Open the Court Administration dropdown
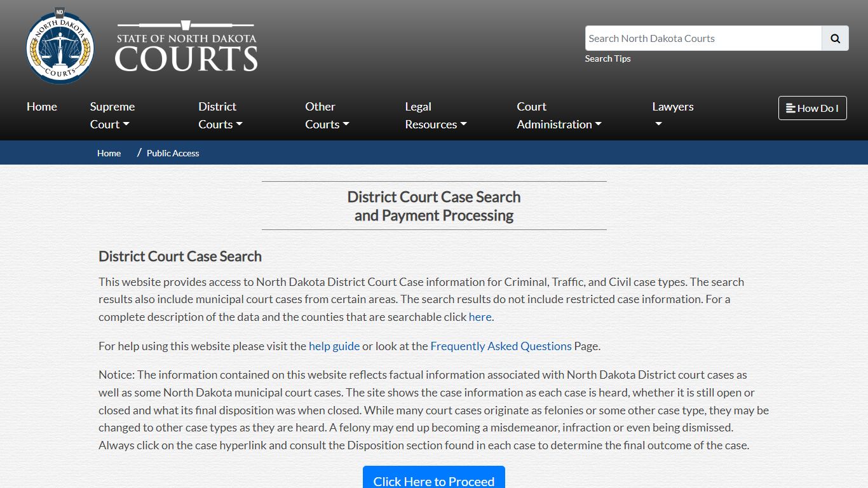Image resolution: width=868 pixels, height=488 pixels. (x=559, y=115)
